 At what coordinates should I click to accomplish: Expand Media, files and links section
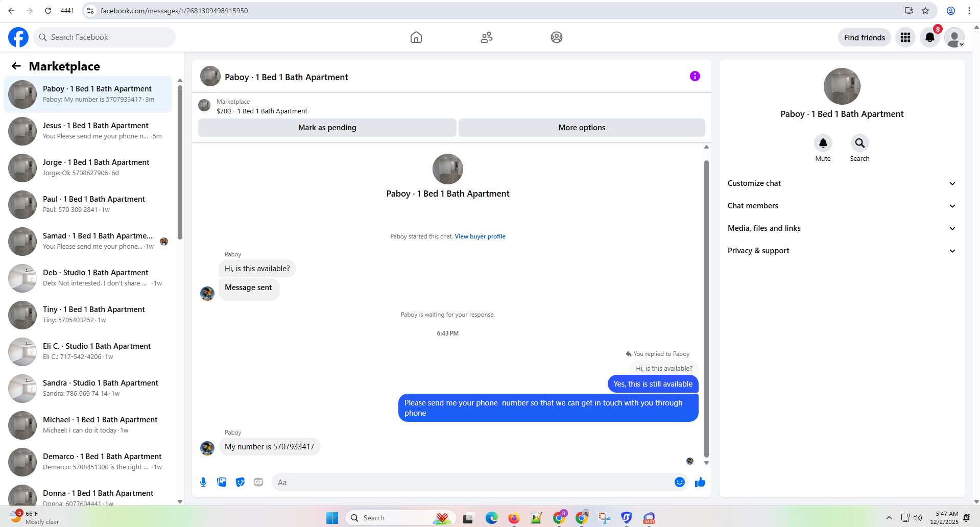pos(842,228)
